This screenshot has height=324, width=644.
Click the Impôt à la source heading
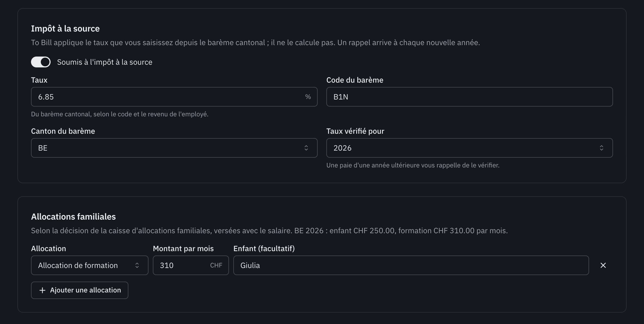click(65, 29)
